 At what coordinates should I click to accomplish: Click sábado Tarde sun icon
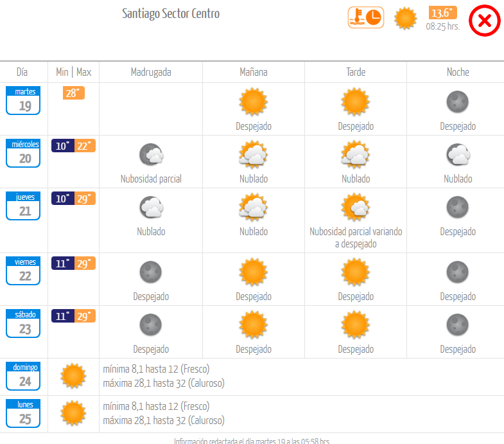point(356,324)
